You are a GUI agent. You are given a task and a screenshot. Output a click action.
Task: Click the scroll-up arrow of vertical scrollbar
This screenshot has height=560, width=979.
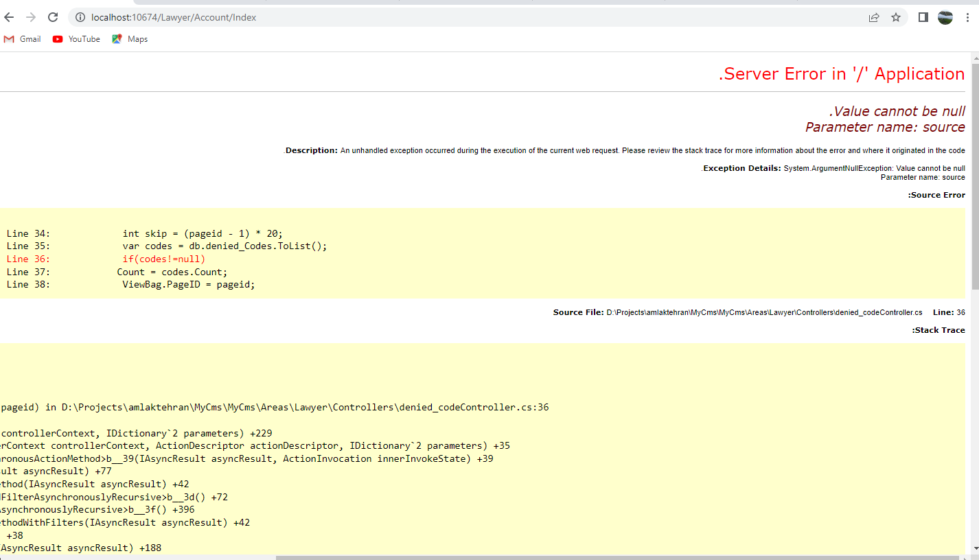pyautogui.click(x=975, y=58)
